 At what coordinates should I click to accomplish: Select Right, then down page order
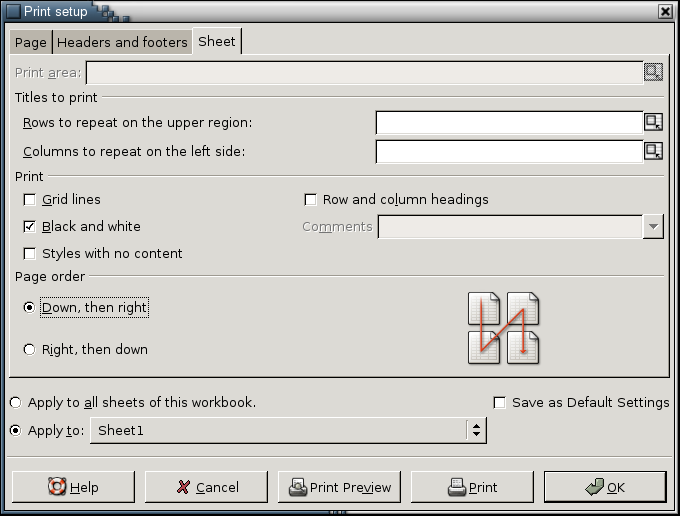pyautogui.click(x=29, y=350)
